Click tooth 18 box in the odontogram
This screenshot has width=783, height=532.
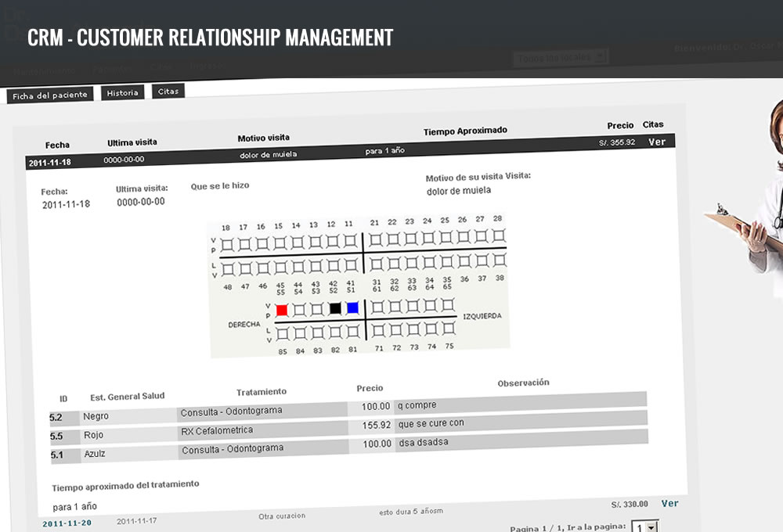[227, 243]
